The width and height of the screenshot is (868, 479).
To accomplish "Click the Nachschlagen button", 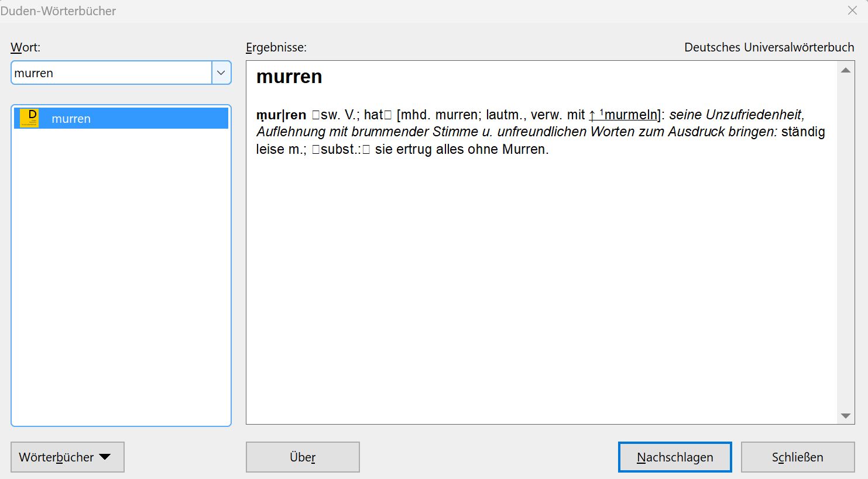I will 675,457.
